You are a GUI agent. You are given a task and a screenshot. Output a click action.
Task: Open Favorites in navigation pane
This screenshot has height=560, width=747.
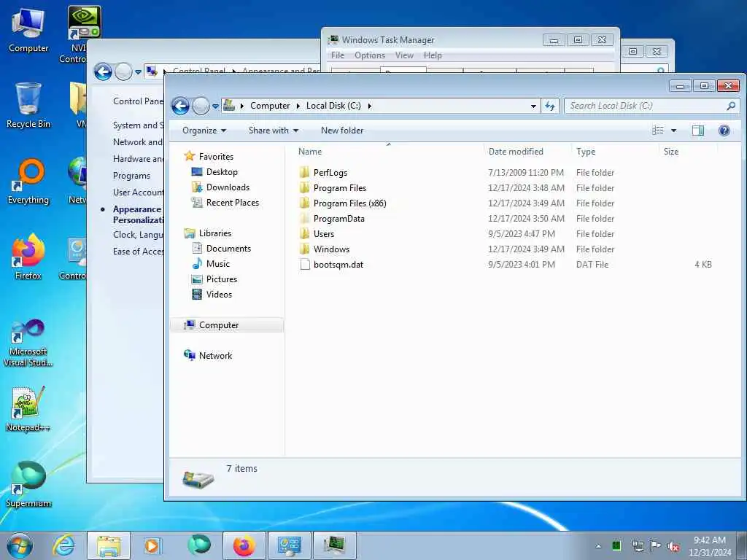[x=216, y=157]
